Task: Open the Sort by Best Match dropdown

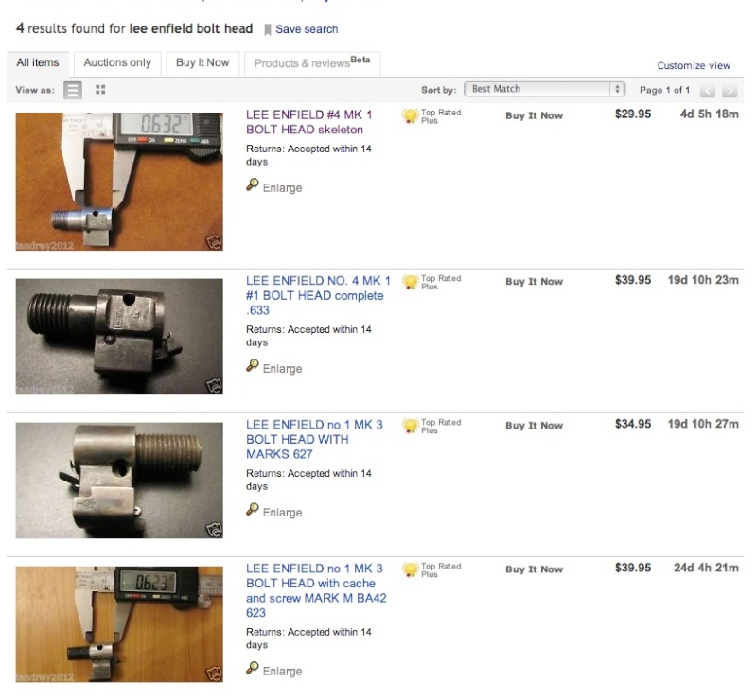Action: [x=544, y=89]
